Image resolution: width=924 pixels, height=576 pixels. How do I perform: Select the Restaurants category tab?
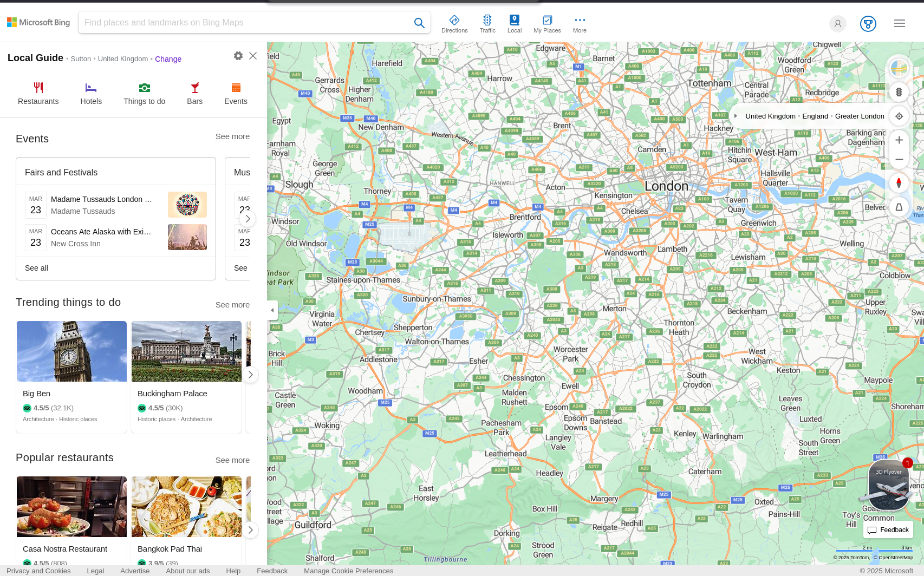click(38, 94)
